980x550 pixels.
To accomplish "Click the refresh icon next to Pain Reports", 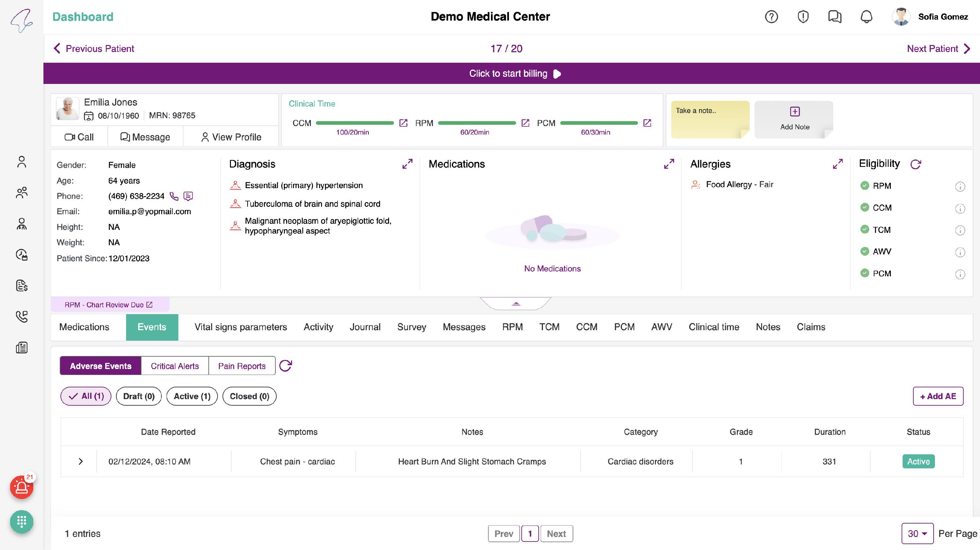I will [x=285, y=365].
